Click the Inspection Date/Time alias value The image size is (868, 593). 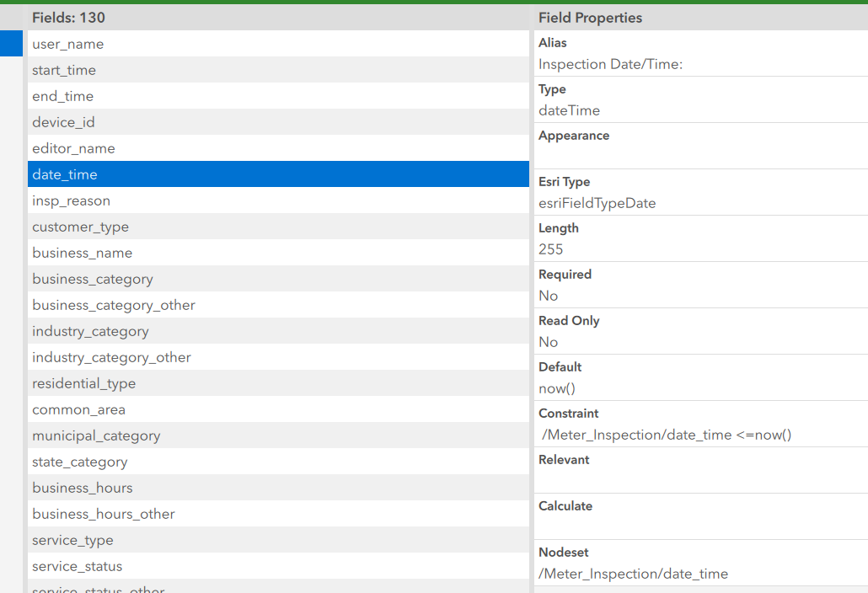(611, 64)
